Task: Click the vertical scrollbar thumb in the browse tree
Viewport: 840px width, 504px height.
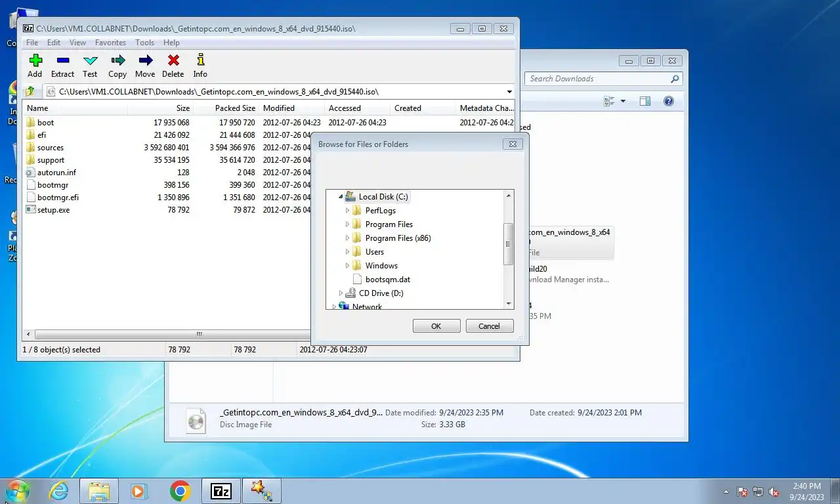Action: point(508,244)
